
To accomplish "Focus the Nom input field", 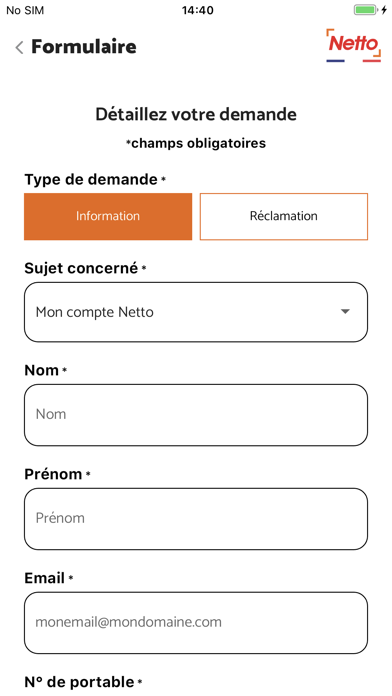I will pos(196,415).
